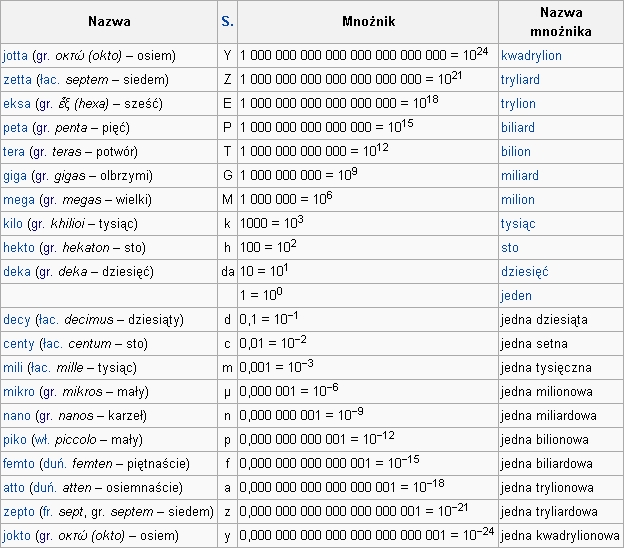Click the 'mega' link
The image size is (624, 549).
pos(19,200)
